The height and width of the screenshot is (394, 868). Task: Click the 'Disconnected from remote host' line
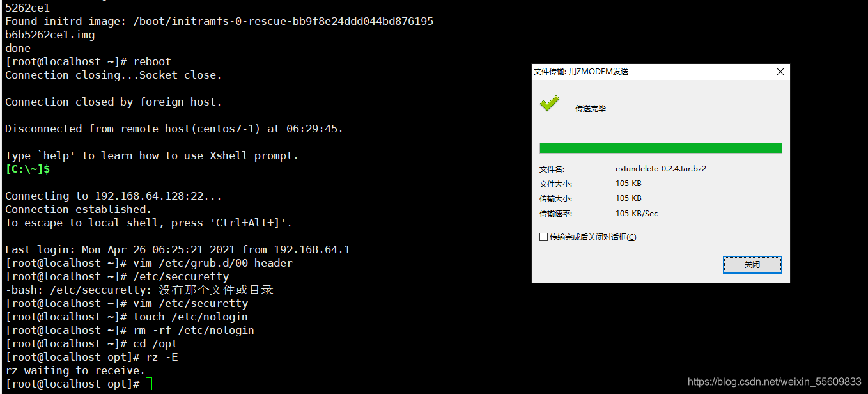[174, 129]
